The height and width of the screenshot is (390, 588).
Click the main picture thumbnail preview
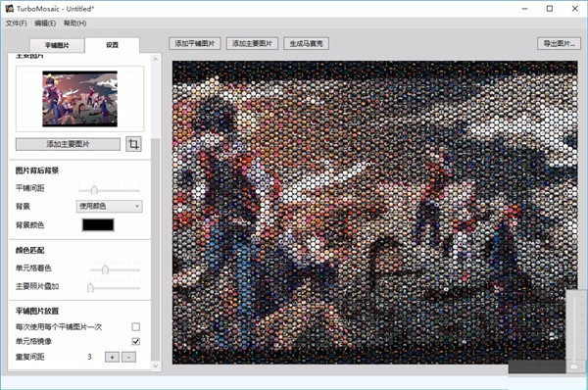(80, 99)
